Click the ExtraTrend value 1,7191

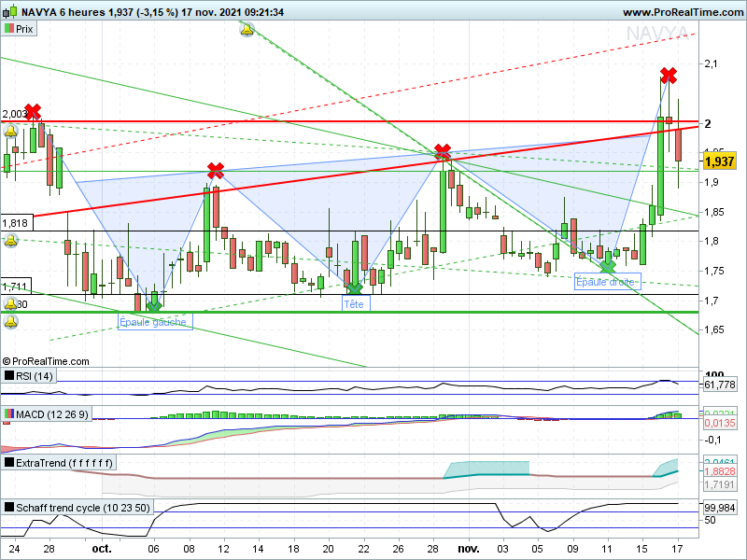tap(719, 484)
